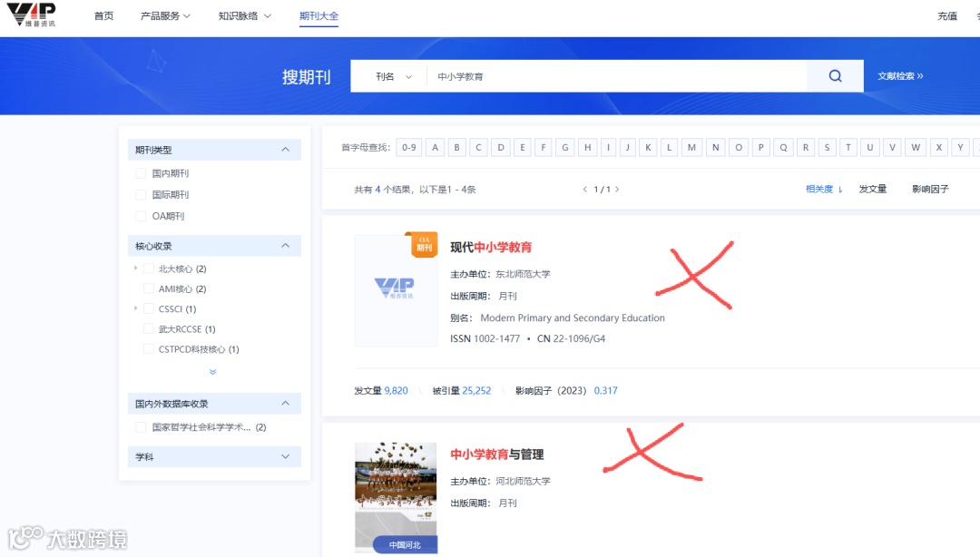Image resolution: width=980 pixels, height=557 pixels.
Task: Check the 国家哲学社会科学学术 checkbox
Action: click(x=141, y=427)
